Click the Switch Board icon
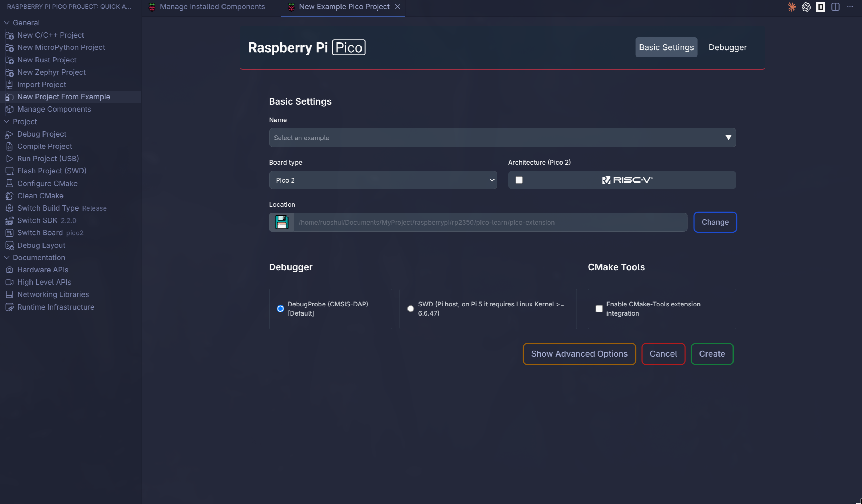This screenshot has width=862, height=504. coord(9,233)
